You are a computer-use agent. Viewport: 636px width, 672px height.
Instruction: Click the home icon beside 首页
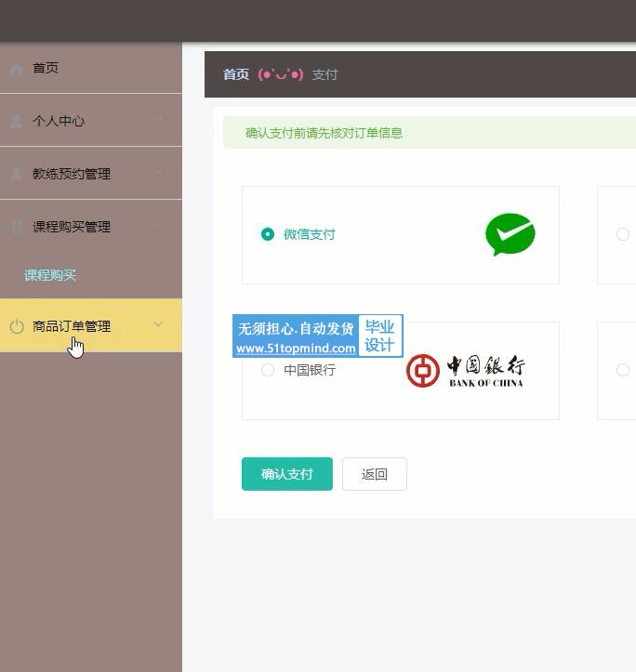(x=17, y=69)
